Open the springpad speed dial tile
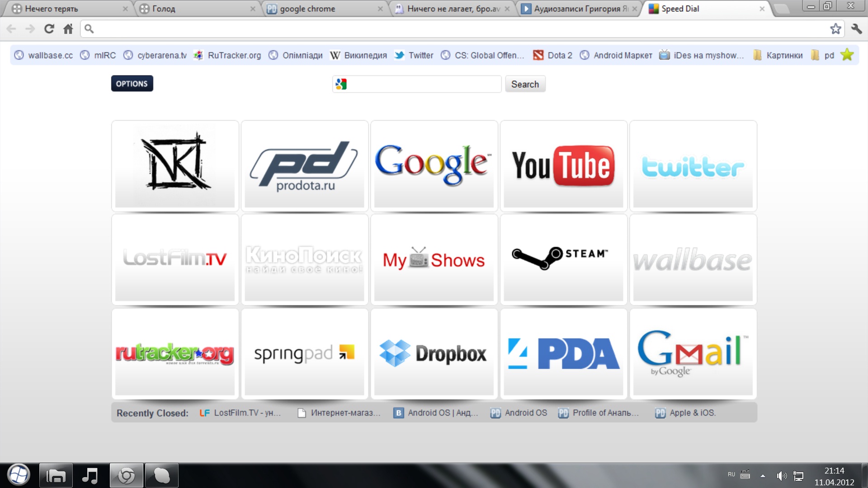The width and height of the screenshot is (868, 488). 304,353
